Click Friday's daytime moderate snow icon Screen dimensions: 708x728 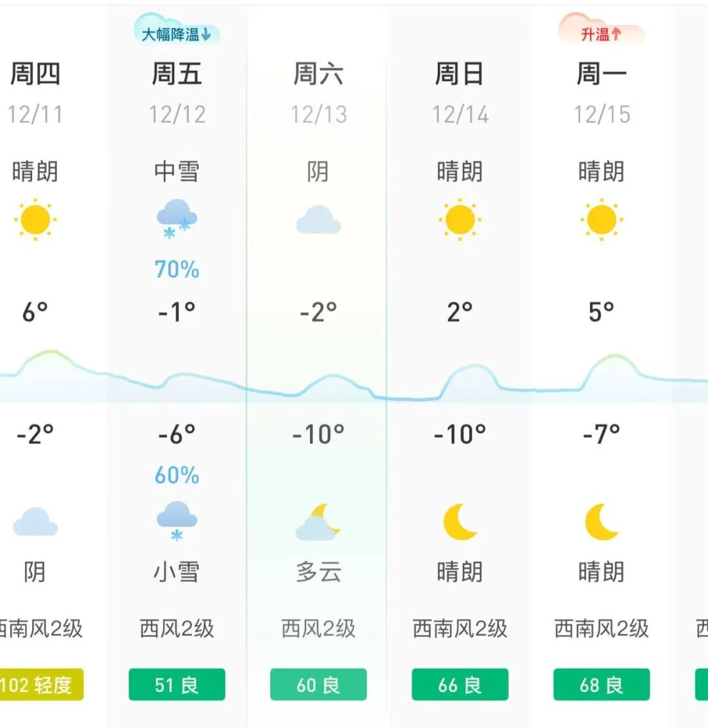pos(176,218)
